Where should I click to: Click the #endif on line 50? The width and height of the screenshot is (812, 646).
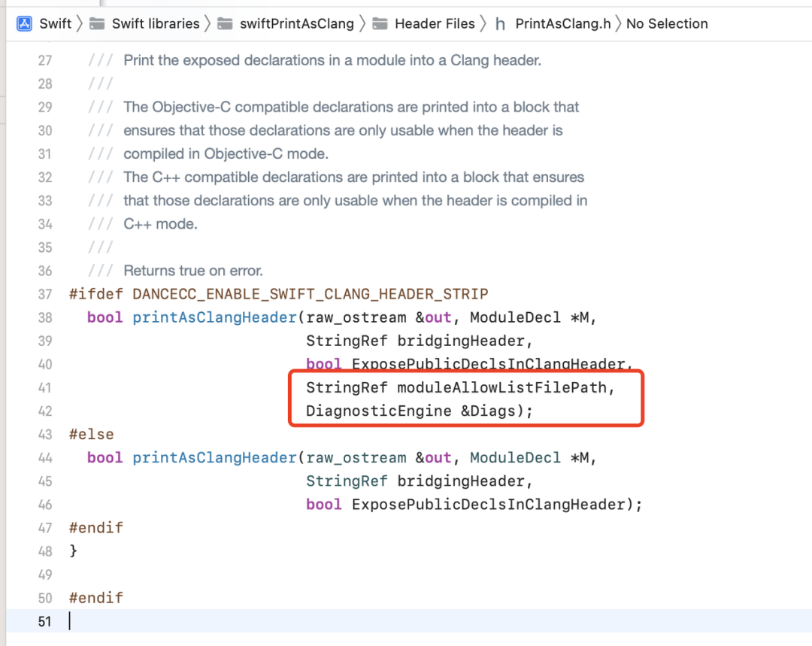pos(96,598)
